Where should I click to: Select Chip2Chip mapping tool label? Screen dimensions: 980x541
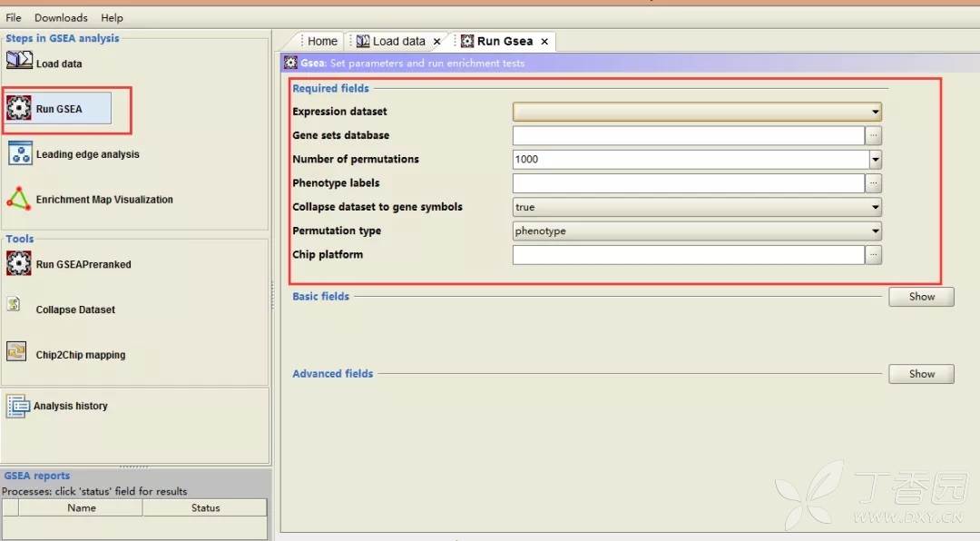[81, 355]
